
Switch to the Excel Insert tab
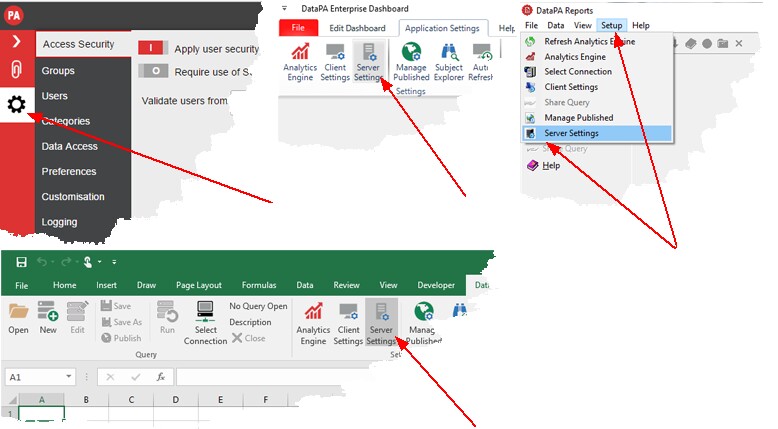106,285
